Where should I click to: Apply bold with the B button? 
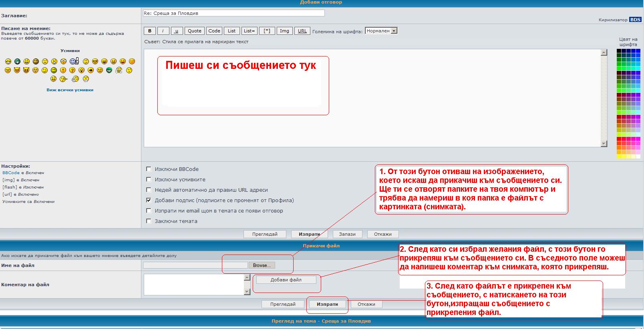tap(150, 31)
